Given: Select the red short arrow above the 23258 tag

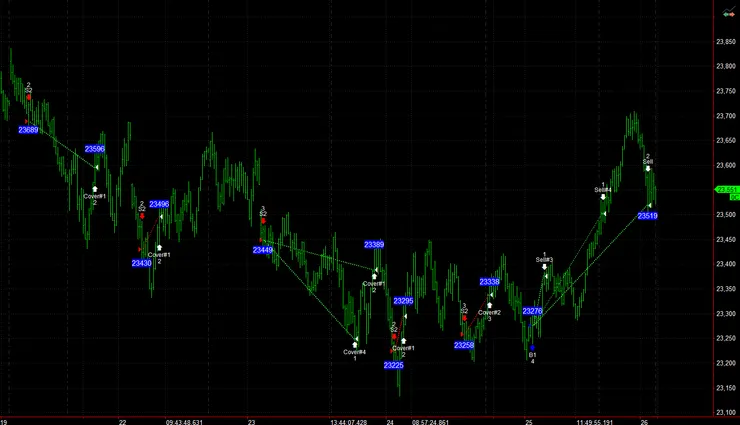Looking at the screenshot, I should (x=464, y=318).
